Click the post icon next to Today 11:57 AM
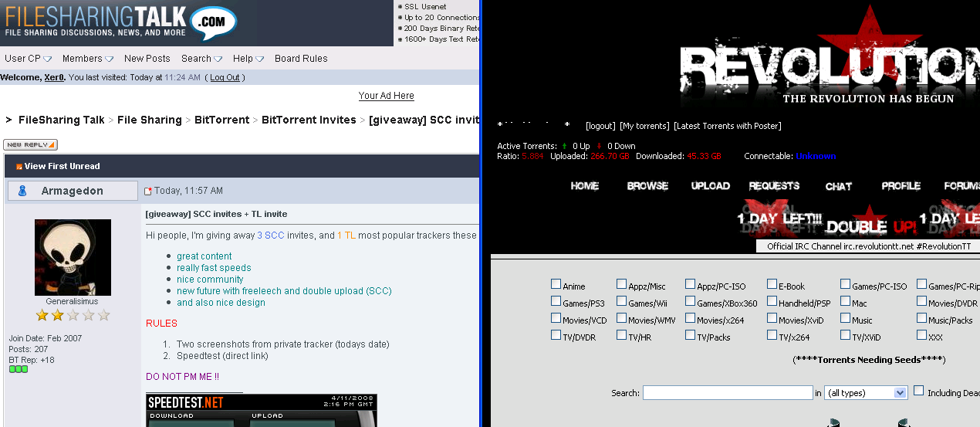The width and height of the screenshot is (980, 427). click(x=148, y=191)
